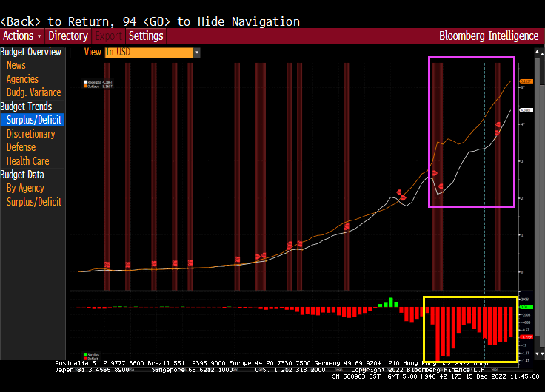
Task: Open the Health Care budget trend
Action: [x=27, y=161]
